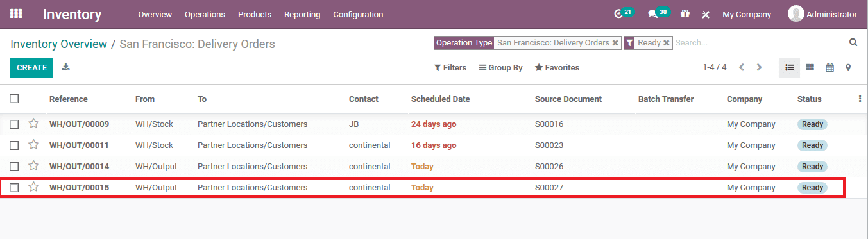The width and height of the screenshot is (868, 239).
Task: Click S00027 source document cell
Action: point(549,188)
